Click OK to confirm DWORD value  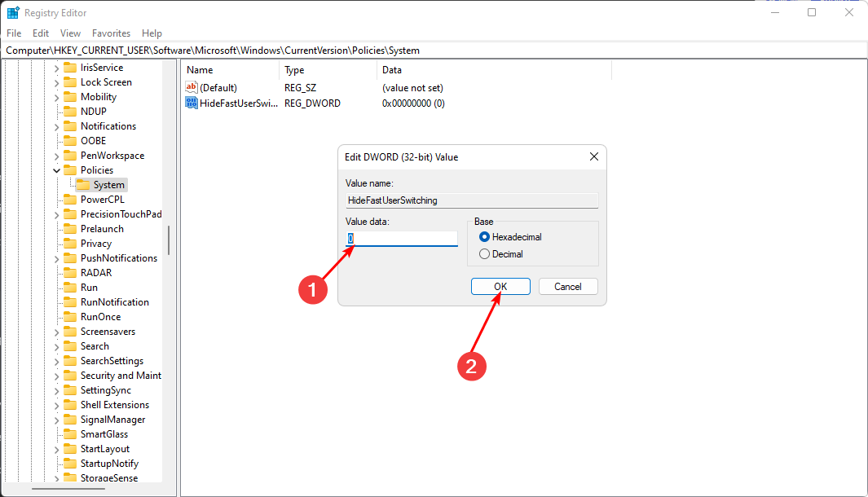tap(500, 287)
